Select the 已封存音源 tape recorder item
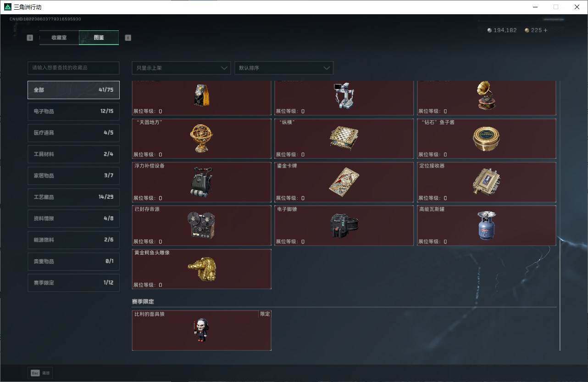 (202, 225)
